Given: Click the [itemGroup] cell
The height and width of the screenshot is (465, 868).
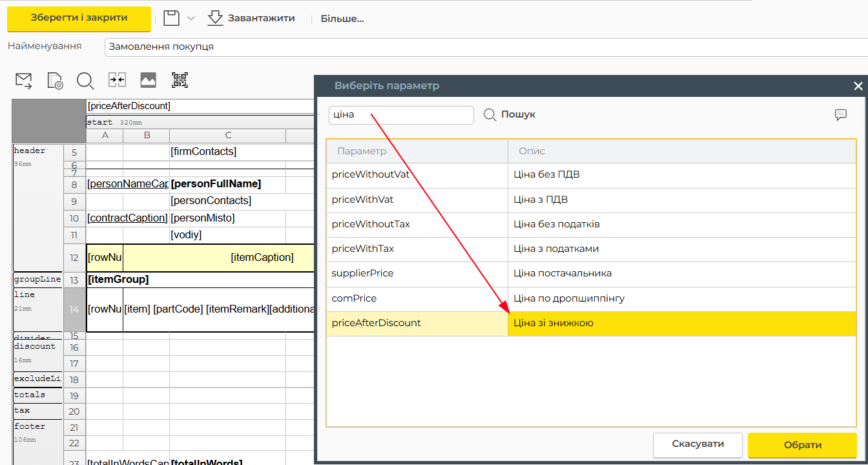Looking at the screenshot, I should 200,280.
